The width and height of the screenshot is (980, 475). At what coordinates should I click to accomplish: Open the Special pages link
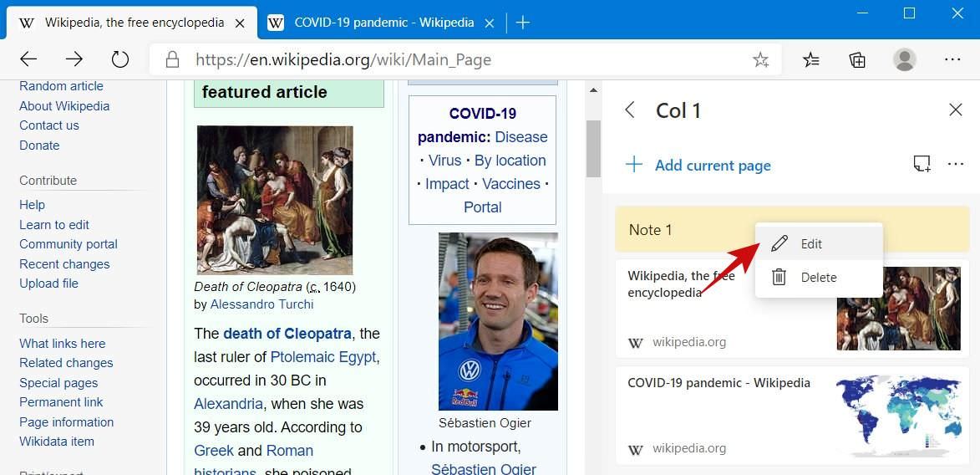[58, 383]
